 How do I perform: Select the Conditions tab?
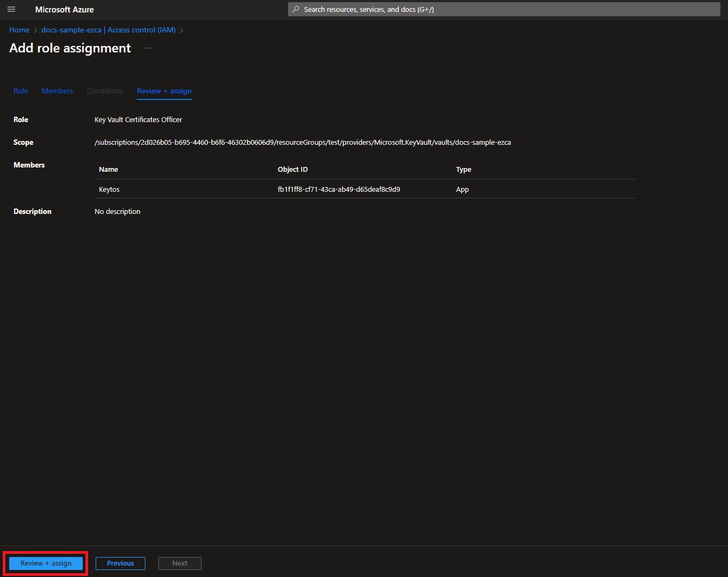pos(105,91)
